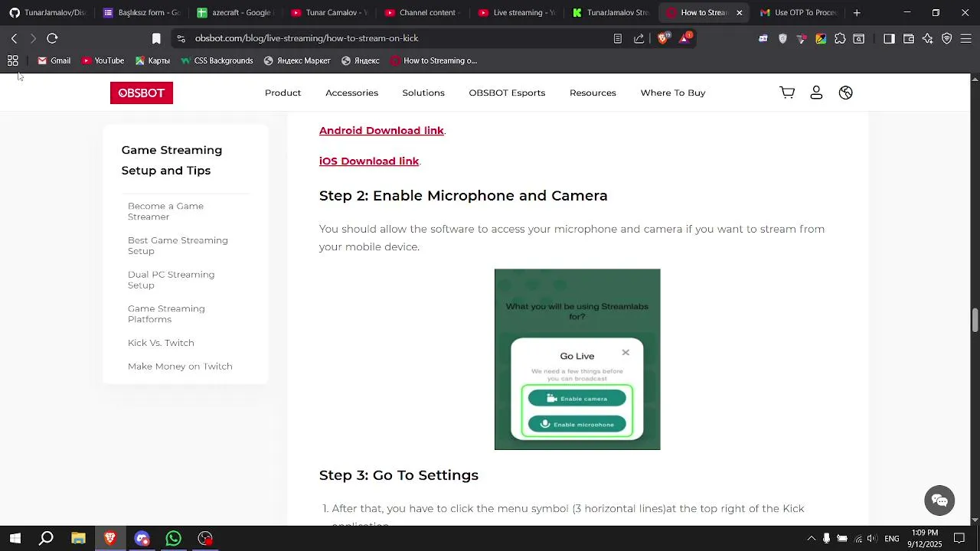
Task: Open the shopping cart icon on OBSBOT
Action: (787, 93)
